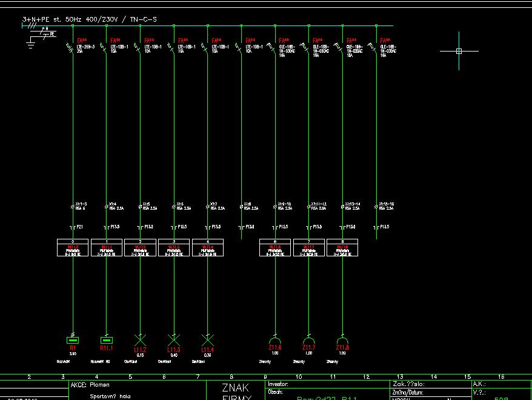Click the header text 3+N+PE st. 50Hz 400/230V
Viewport: 532px width, 400px height.
70,19
